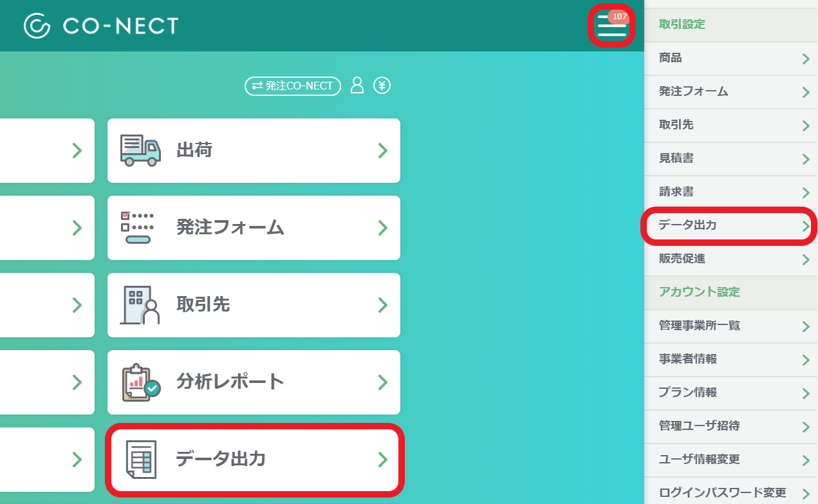Open the user account person icon
The width and height of the screenshot is (818, 504).
point(357,85)
